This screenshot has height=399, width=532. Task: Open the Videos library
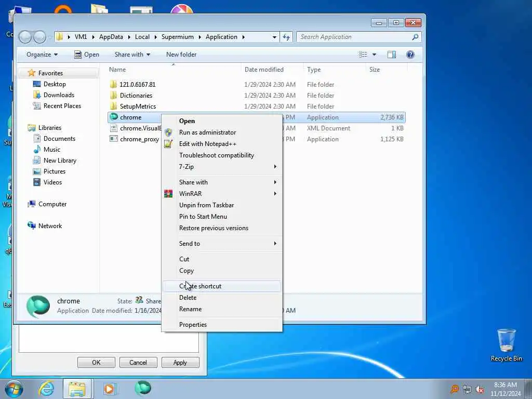tap(52, 182)
